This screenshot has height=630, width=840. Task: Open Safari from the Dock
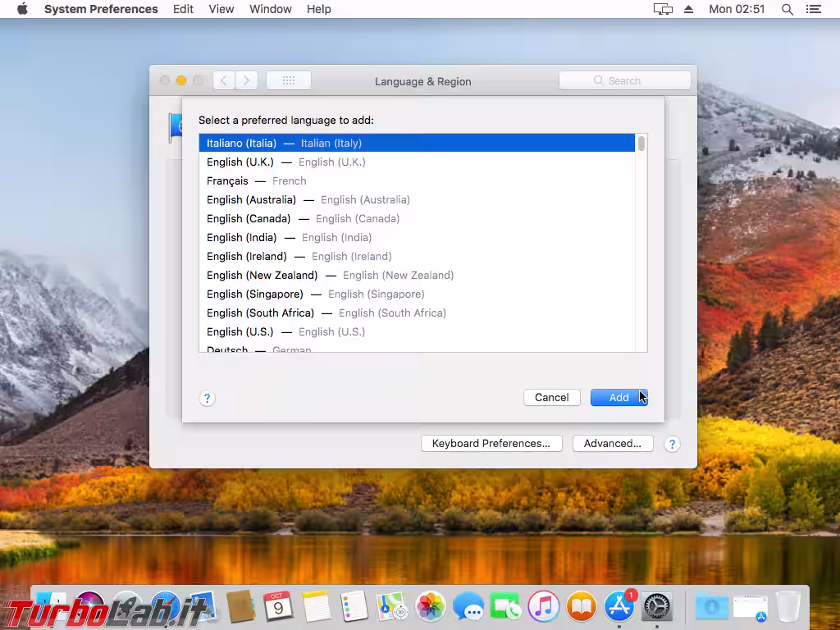pos(164,607)
